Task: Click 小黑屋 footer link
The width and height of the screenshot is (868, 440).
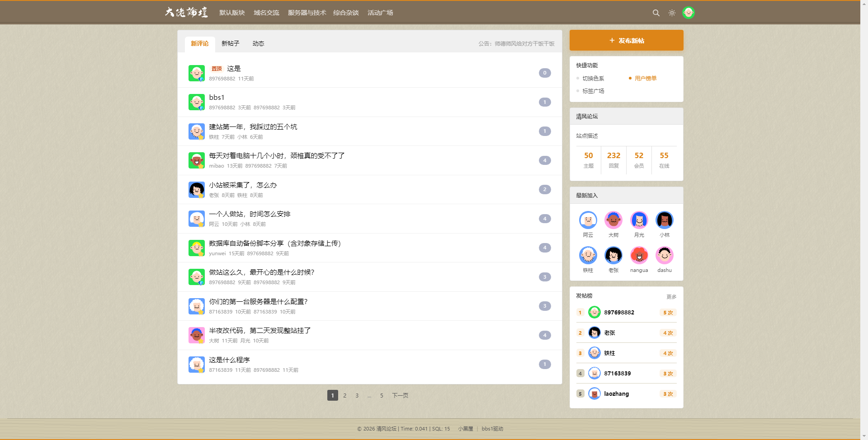Action: (465, 429)
